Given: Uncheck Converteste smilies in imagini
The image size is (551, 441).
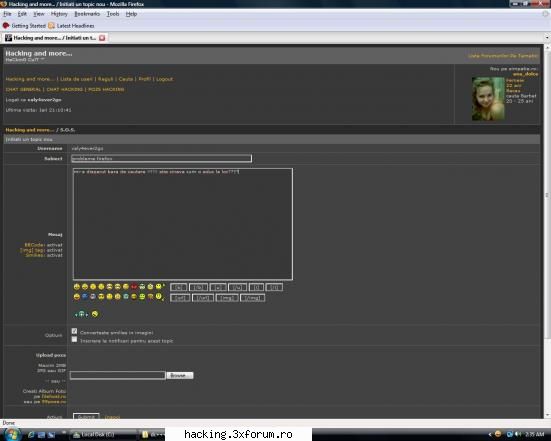Looking at the screenshot, I should tap(74, 331).
